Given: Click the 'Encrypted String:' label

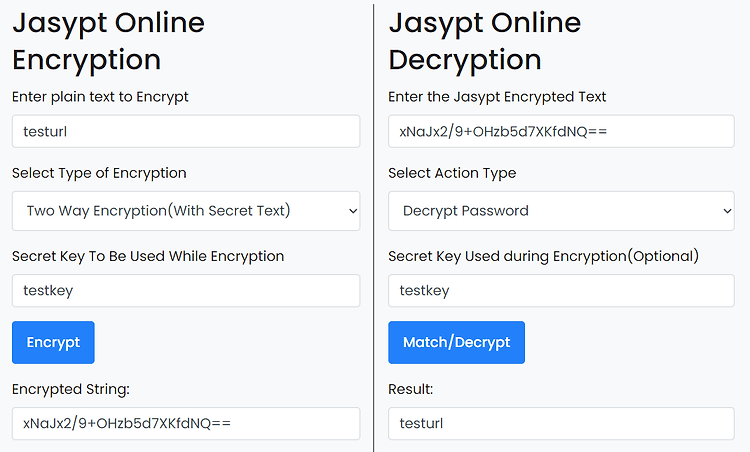Looking at the screenshot, I should (x=71, y=389).
